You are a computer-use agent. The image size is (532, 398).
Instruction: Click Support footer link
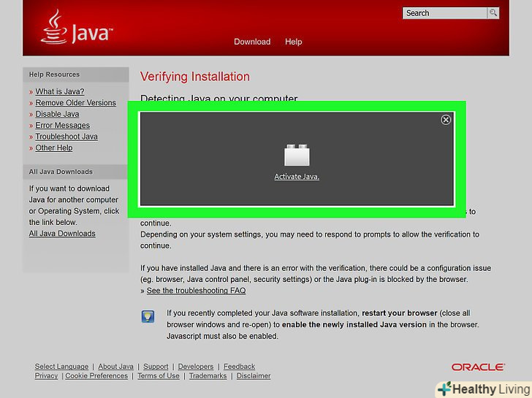(x=156, y=367)
